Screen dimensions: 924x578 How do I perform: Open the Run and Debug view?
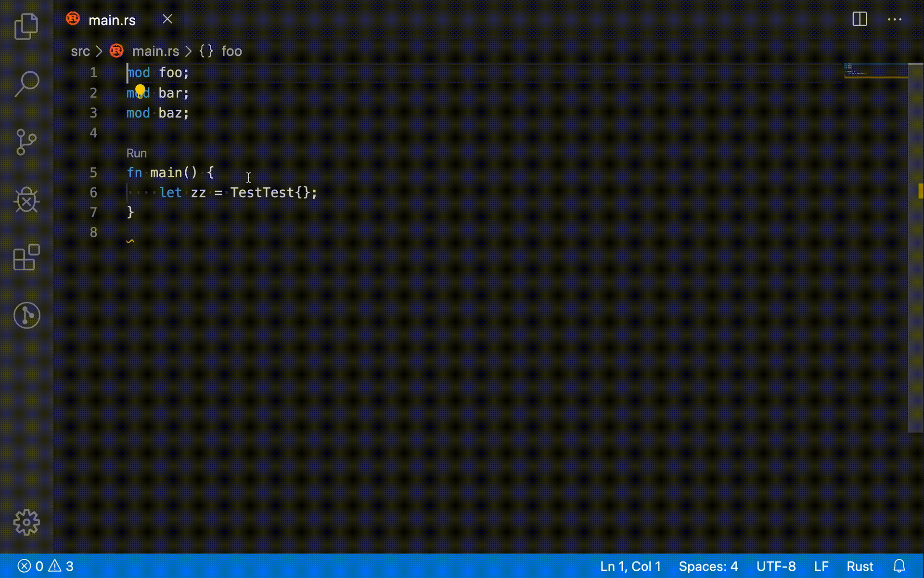26,199
